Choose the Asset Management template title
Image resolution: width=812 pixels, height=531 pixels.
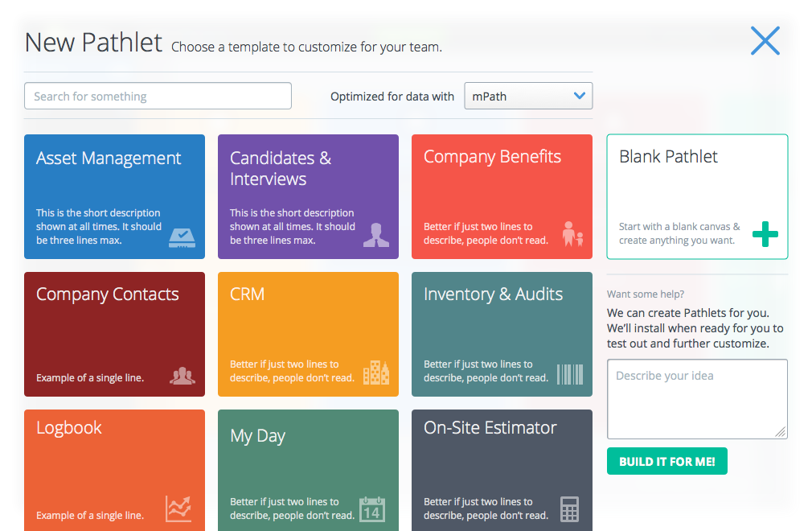click(109, 158)
